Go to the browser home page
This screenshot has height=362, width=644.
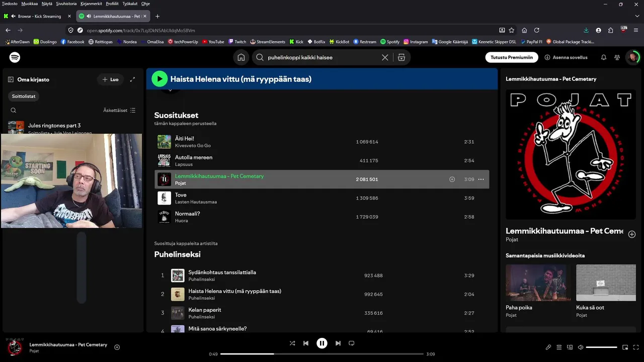click(x=524, y=30)
